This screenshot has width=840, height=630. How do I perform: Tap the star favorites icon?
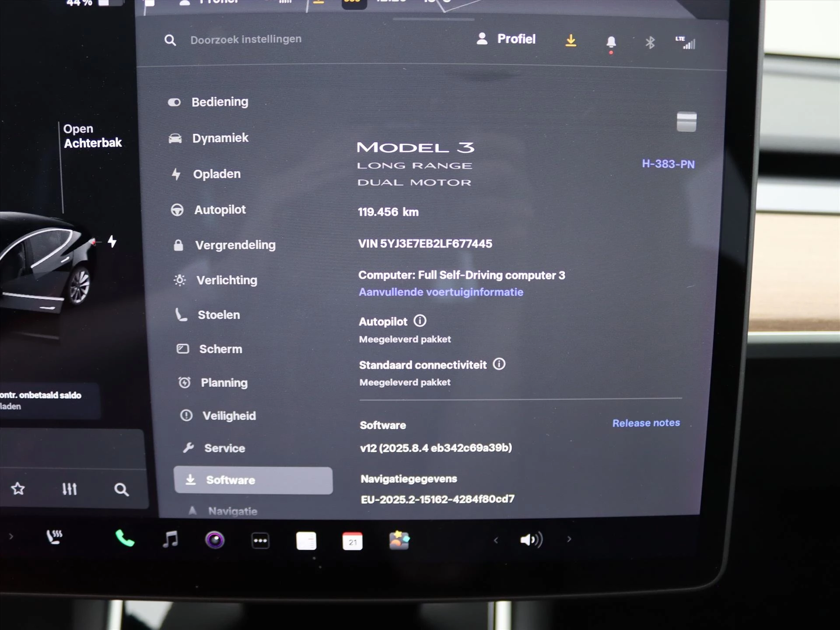click(18, 489)
